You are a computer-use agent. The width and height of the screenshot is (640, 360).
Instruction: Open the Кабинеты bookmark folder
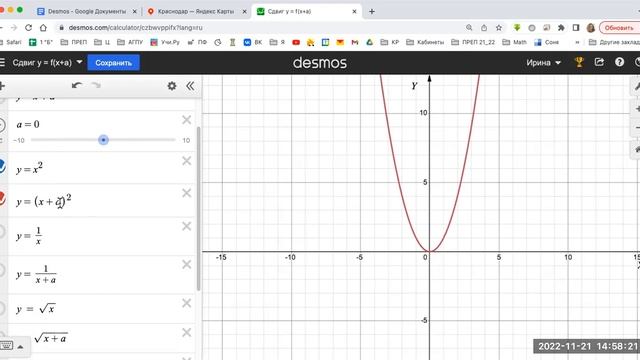point(425,42)
